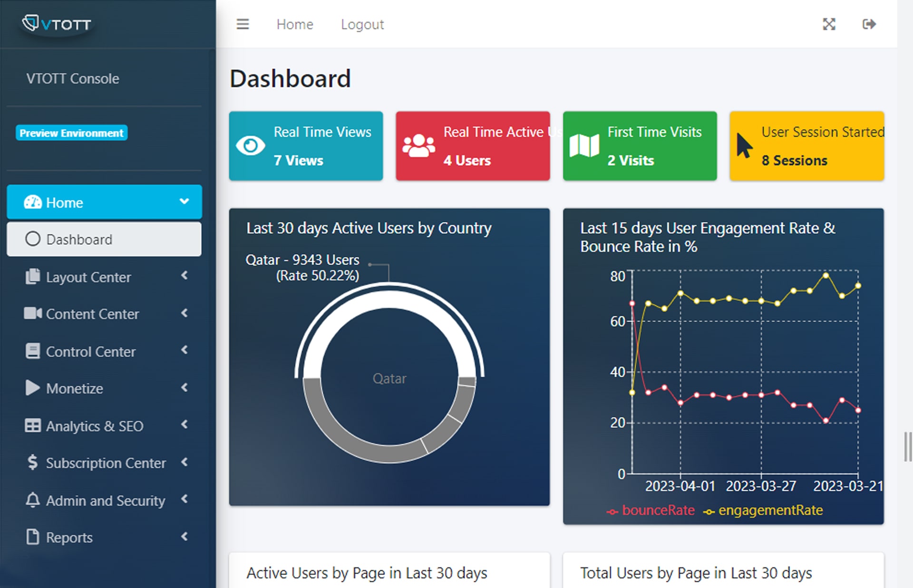Click the Dashboard page heading
Viewport: 913px width, 588px height.
tap(290, 78)
